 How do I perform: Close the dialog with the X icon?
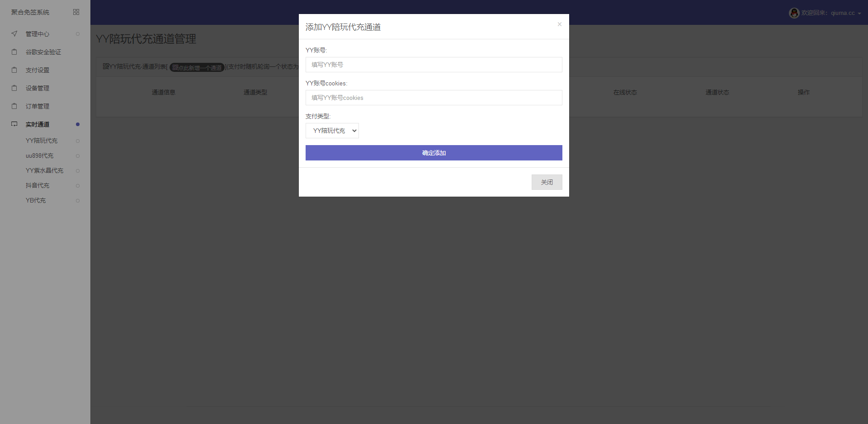click(559, 24)
